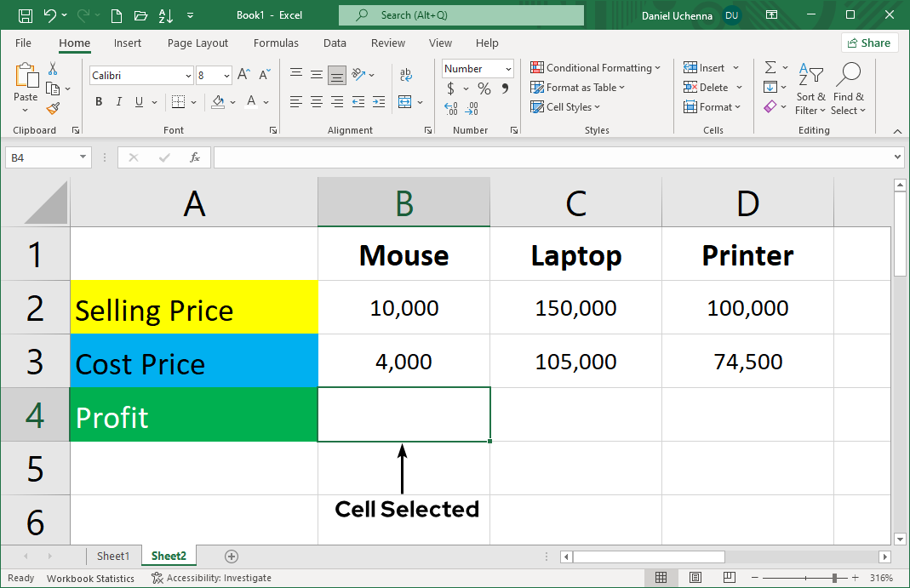
Task: Open the Fill Color tool
Action: click(x=220, y=101)
